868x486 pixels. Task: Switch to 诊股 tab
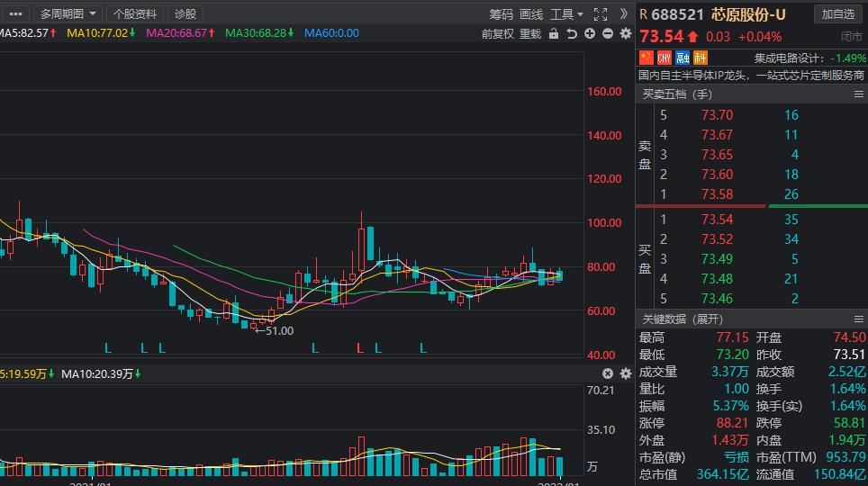185,13
